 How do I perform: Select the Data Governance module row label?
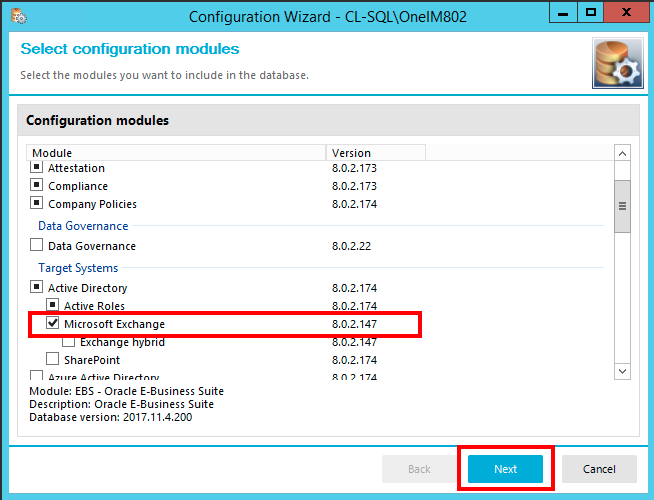92,246
